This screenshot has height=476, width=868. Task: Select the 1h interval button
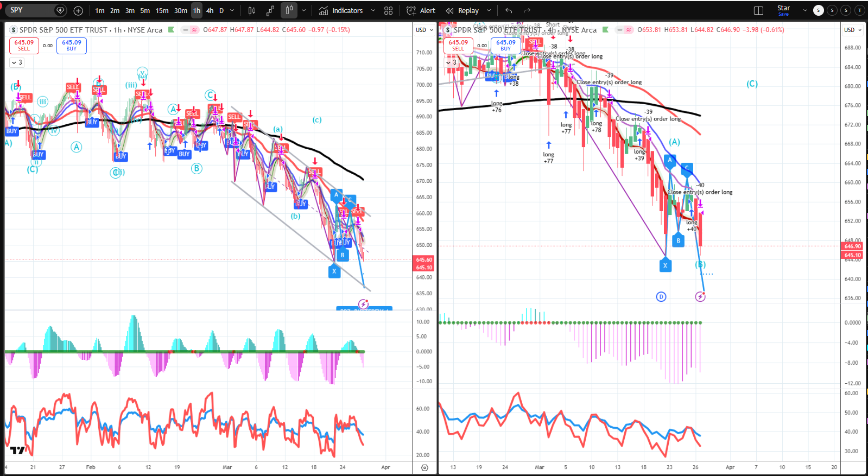(197, 10)
